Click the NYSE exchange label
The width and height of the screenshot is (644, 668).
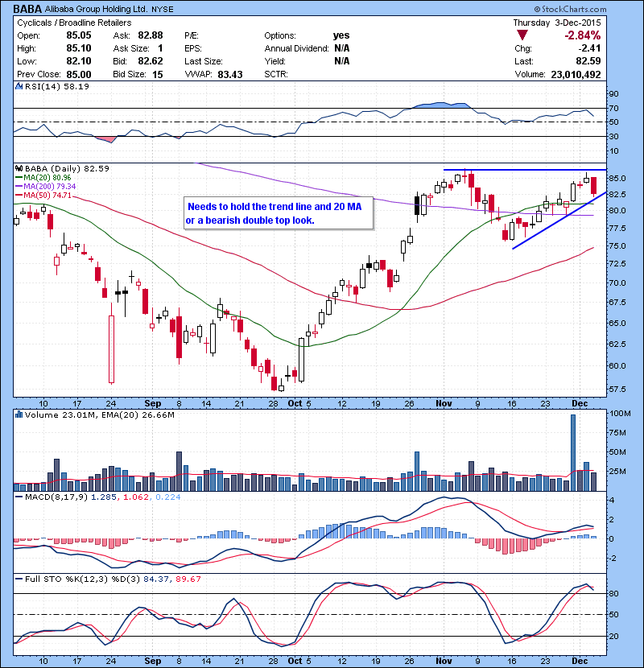(163, 10)
